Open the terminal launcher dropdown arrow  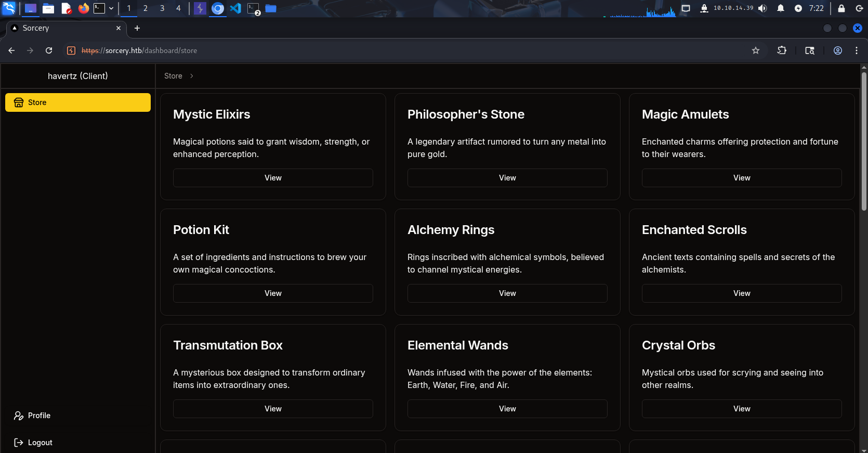[x=111, y=8]
